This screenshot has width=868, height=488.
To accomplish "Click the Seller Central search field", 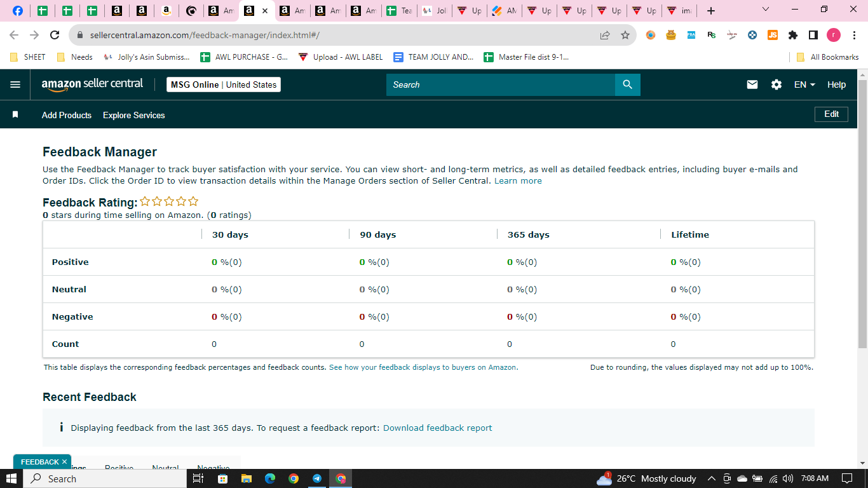I will [x=501, y=85].
